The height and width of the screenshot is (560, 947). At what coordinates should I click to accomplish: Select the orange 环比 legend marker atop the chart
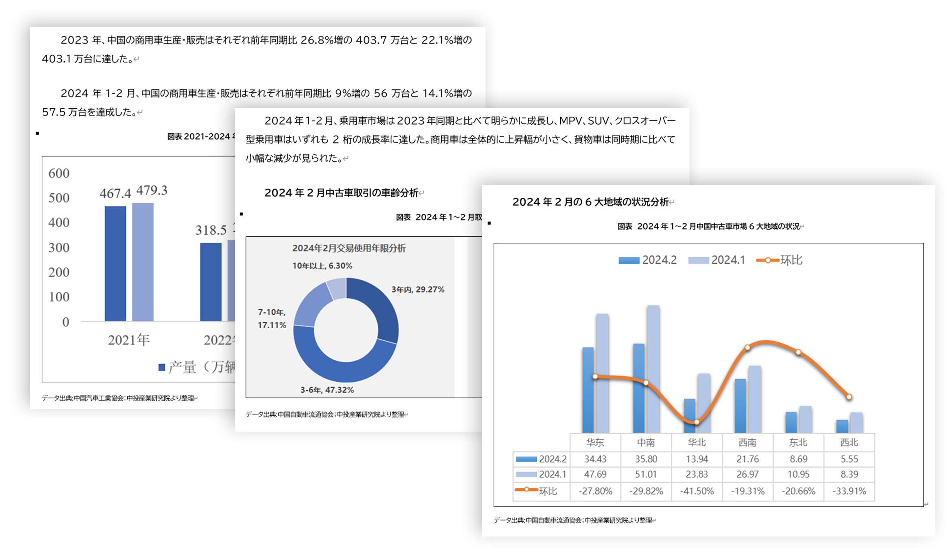767,261
